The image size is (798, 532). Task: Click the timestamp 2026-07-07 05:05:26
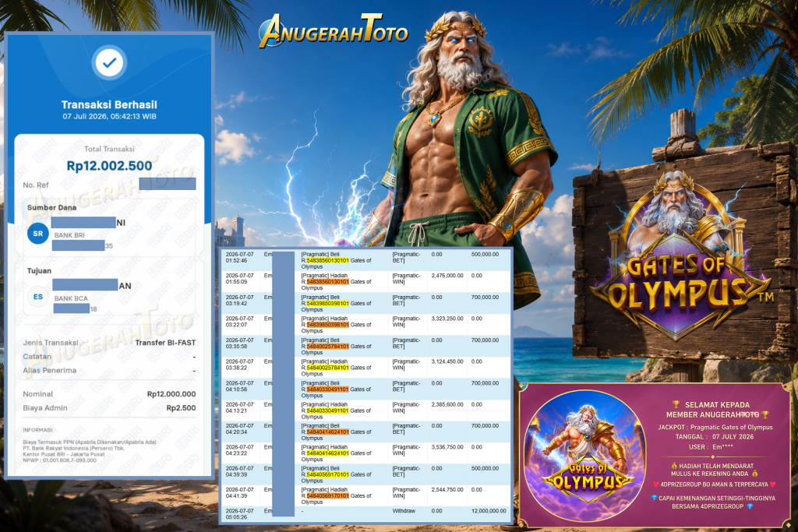[239, 513]
